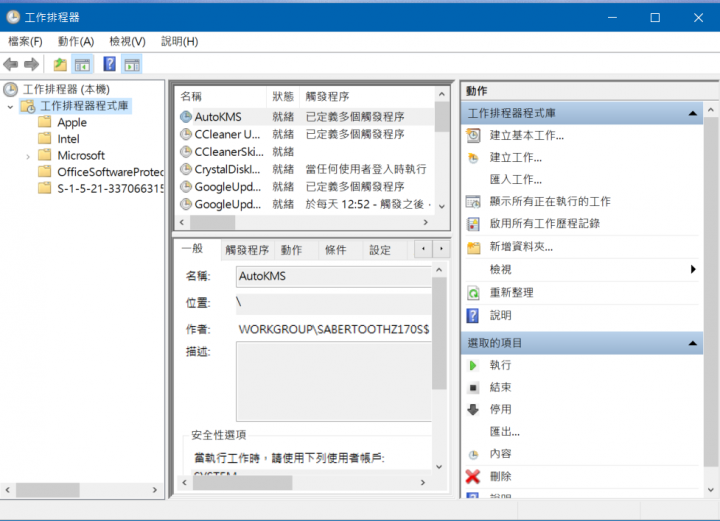Toggle the action pane toolbar icon

tap(132, 64)
